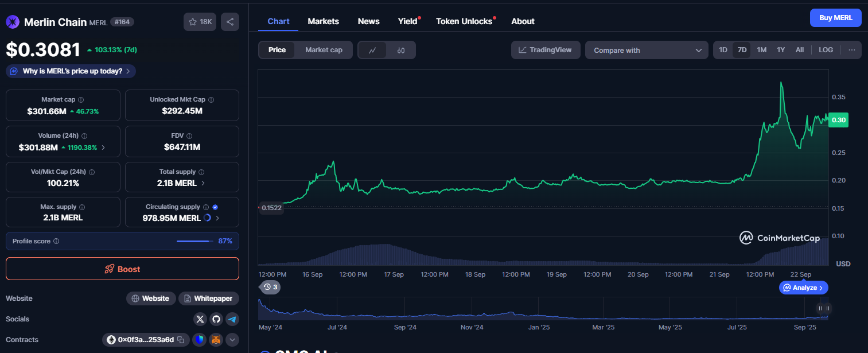868x353 pixels.
Task: Set chart range to 1M
Action: [x=761, y=50]
